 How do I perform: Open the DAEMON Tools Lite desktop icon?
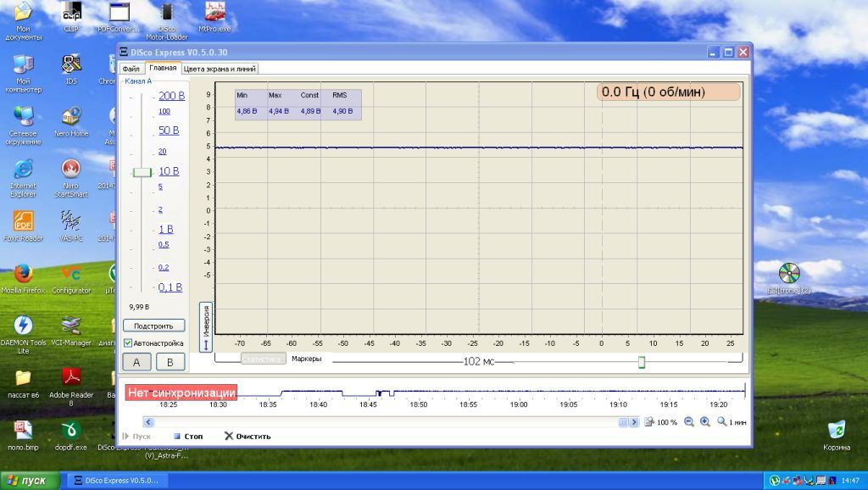(x=23, y=334)
